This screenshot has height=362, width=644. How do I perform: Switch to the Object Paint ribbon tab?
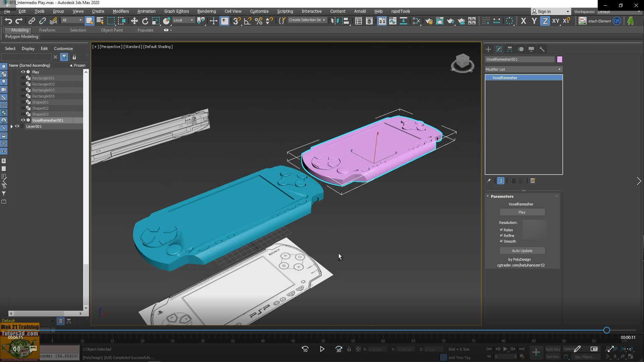[x=112, y=30]
